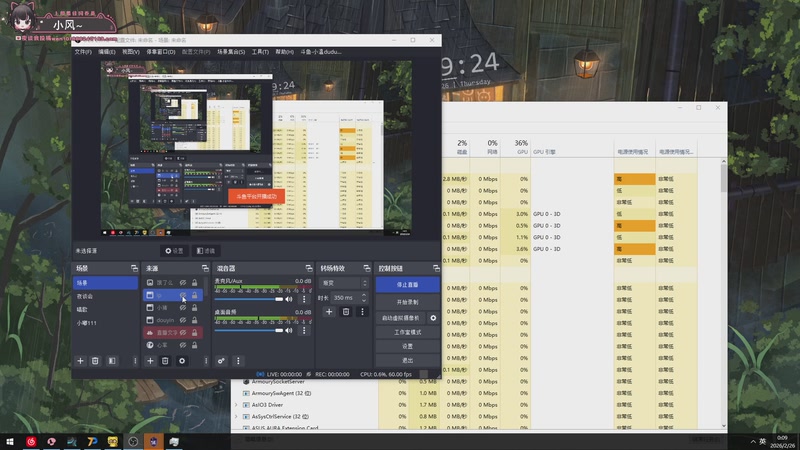The width and height of the screenshot is (800, 450).
Task: Open 麦克风/Aux channel options dots
Action: click(x=304, y=299)
